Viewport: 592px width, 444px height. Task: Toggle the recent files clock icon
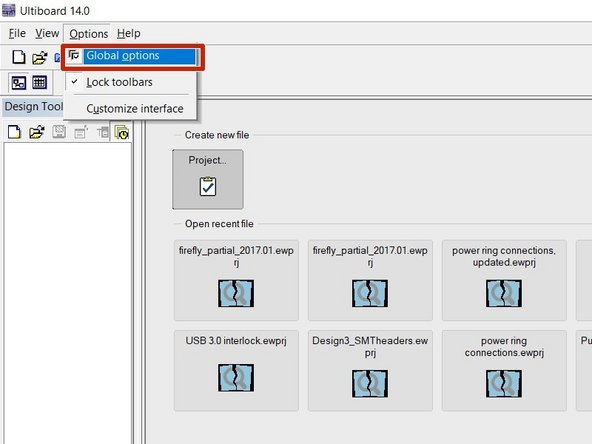pyautogui.click(x=122, y=133)
